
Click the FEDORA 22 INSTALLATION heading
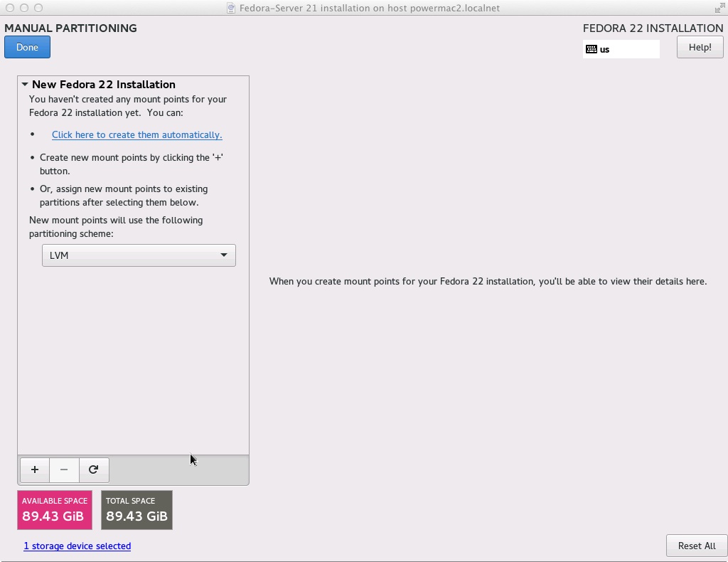pyautogui.click(x=653, y=28)
